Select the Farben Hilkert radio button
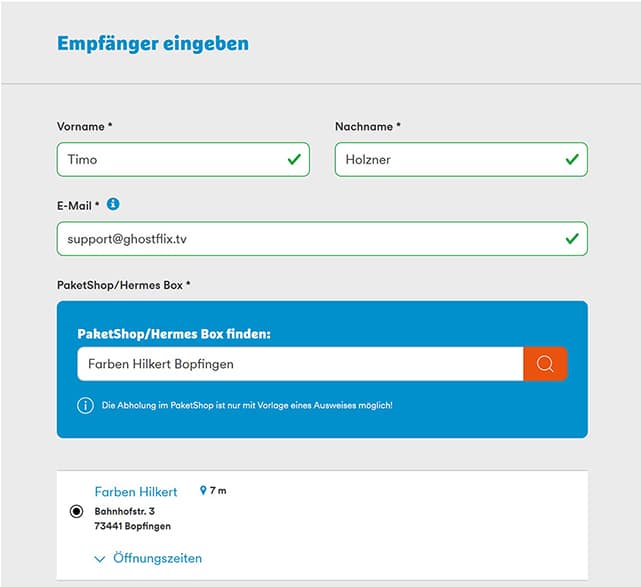 (x=77, y=511)
